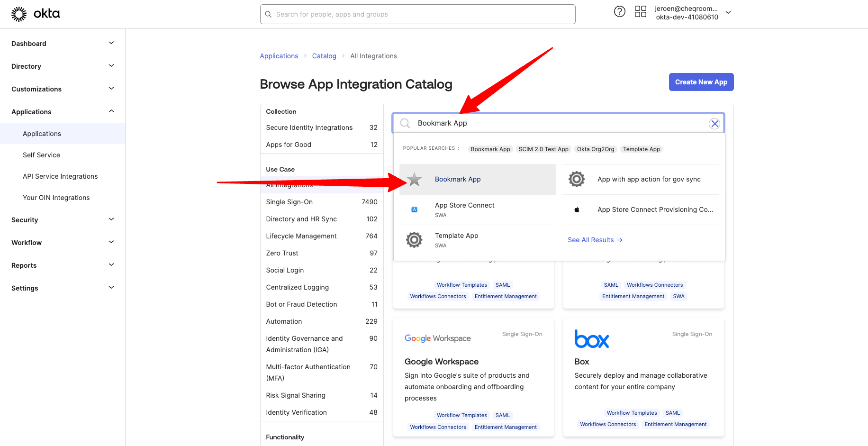
Task: Open the user account dropdown
Action: pos(728,13)
